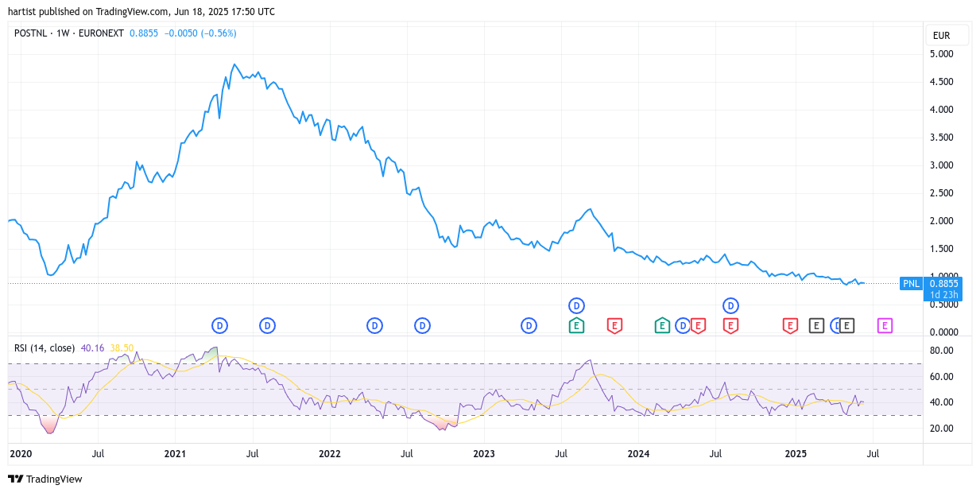980x493 pixels.
Task: Open the green earnings E marker in early 2024
Action: (662, 325)
